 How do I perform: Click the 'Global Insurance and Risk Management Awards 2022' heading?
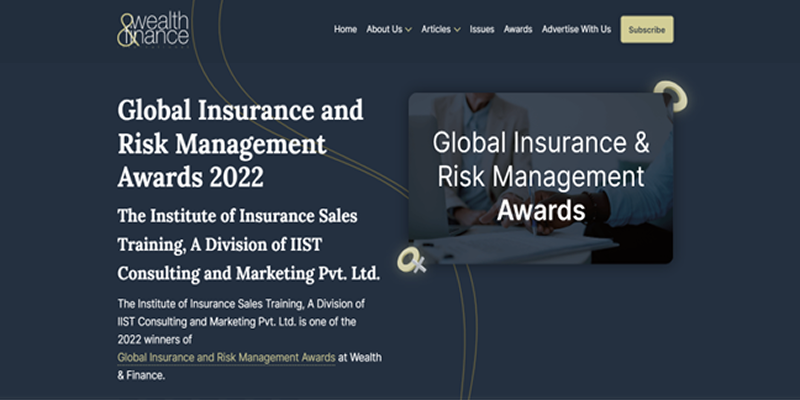point(240,144)
